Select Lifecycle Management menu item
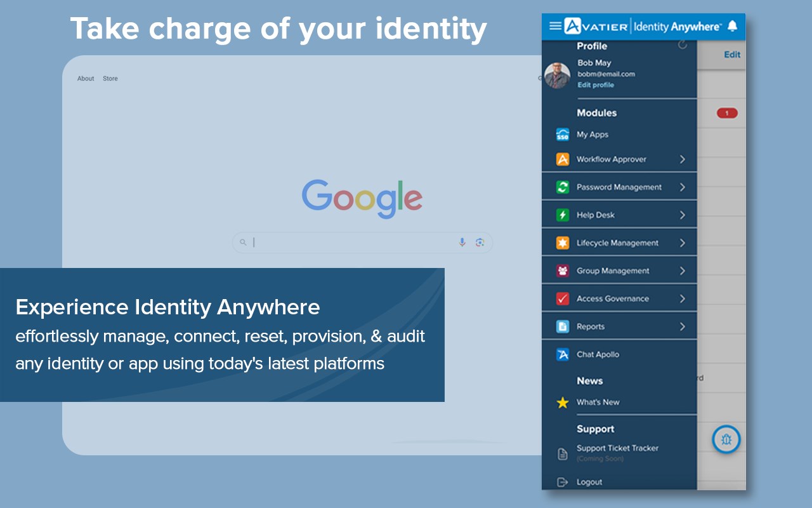812x508 pixels. tap(619, 243)
